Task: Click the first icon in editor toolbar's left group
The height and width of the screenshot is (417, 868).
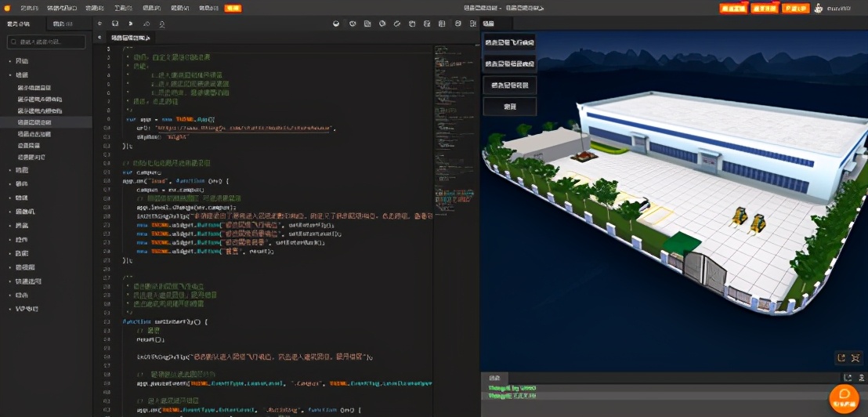Action: [x=99, y=24]
